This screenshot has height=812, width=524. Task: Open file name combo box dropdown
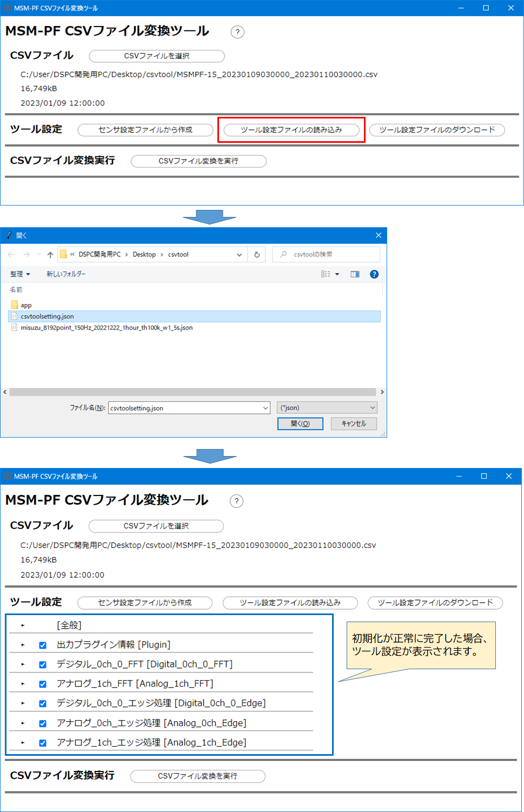pos(266,408)
